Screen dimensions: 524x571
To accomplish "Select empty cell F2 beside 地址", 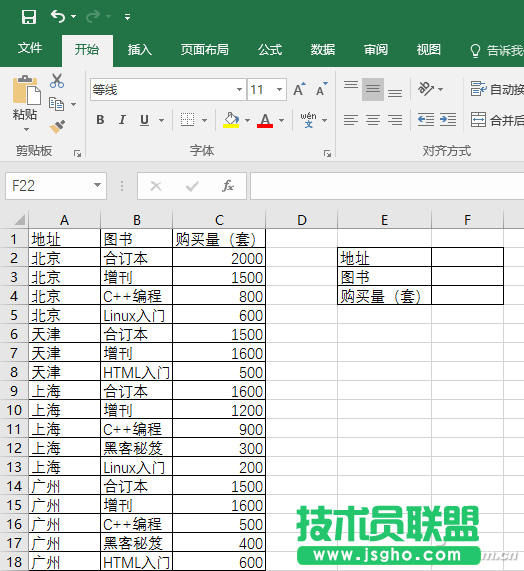I will click(x=467, y=257).
